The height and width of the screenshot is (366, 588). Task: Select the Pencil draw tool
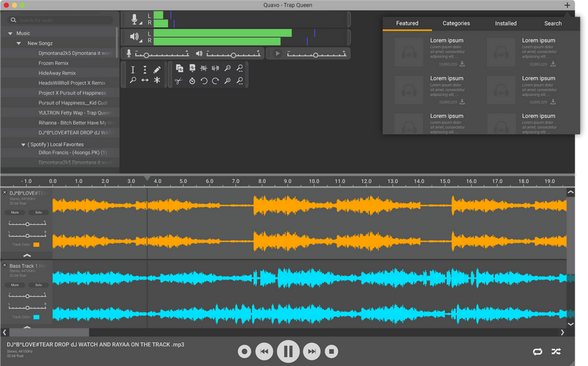pos(157,69)
